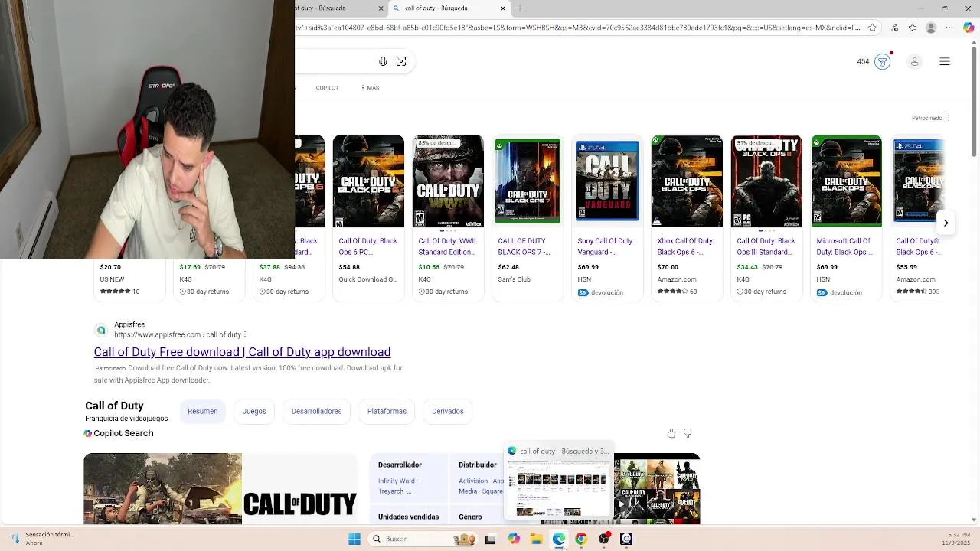
Task: Open the taskbar app with red badge
Action: tap(604, 539)
